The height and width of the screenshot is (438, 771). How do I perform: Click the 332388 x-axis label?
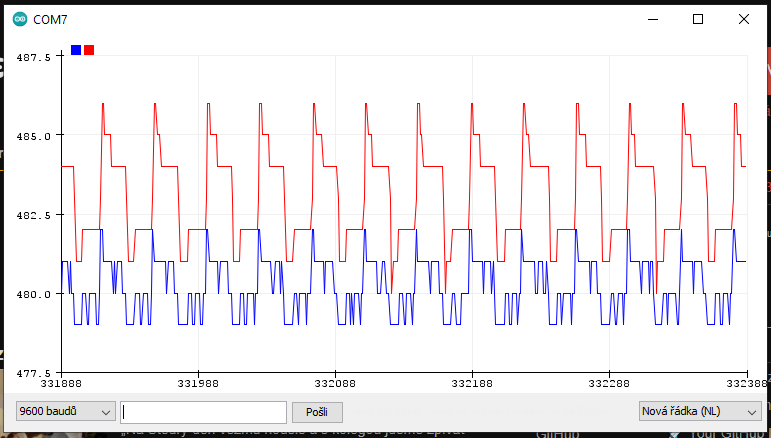(x=744, y=383)
